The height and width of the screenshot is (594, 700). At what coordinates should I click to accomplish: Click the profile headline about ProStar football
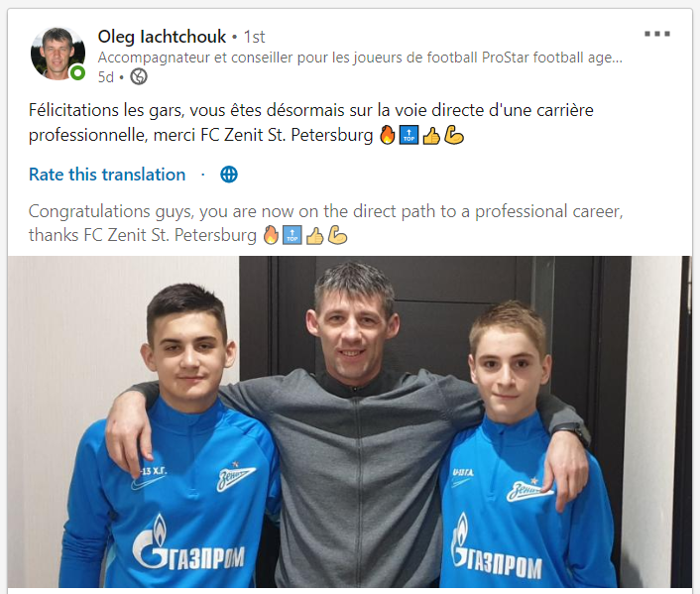[360, 58]
